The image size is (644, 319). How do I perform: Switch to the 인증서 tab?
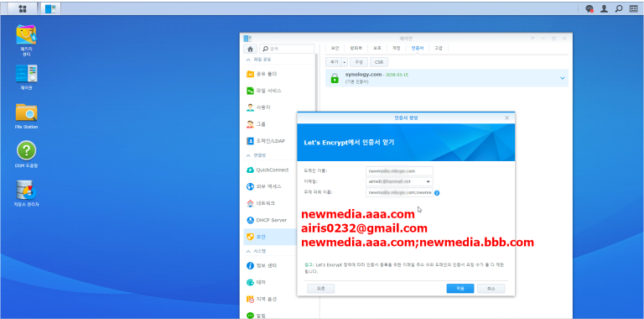(x=418, y=48)
